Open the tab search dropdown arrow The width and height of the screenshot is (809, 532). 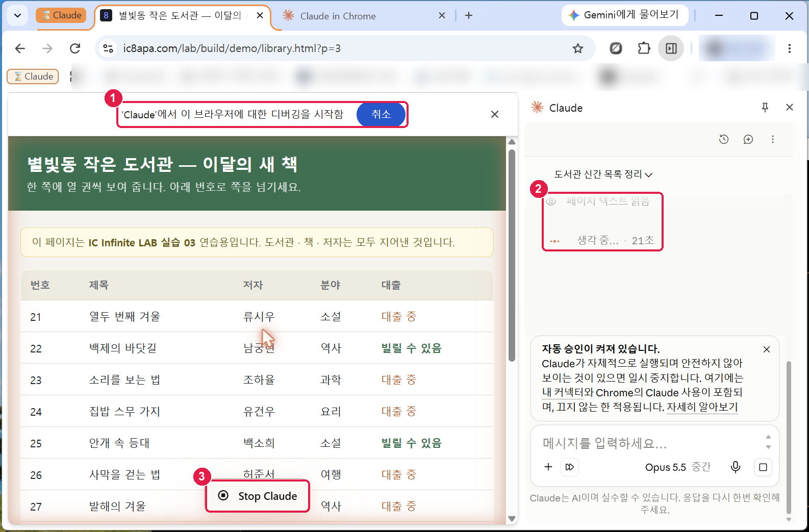(x=17, y=15)
